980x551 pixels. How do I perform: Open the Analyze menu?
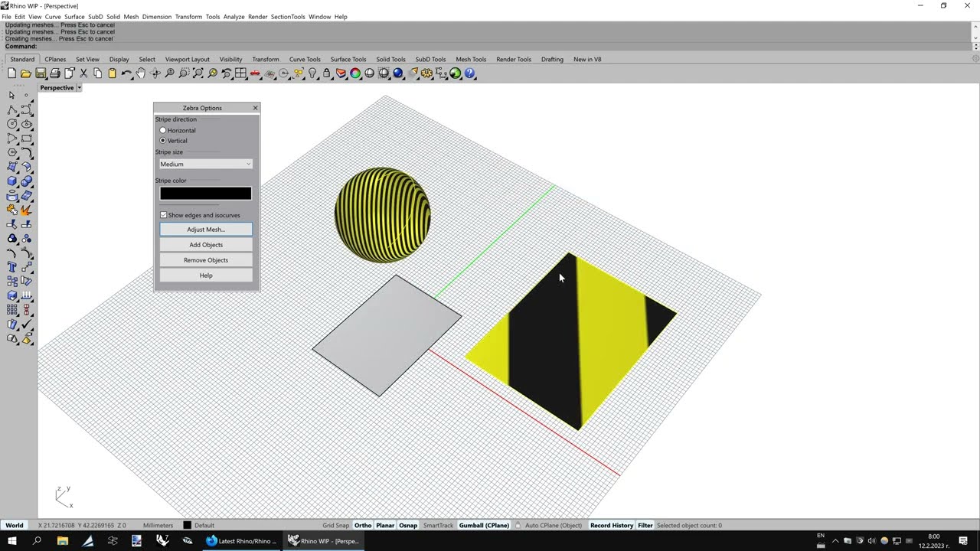pos(234,17)
